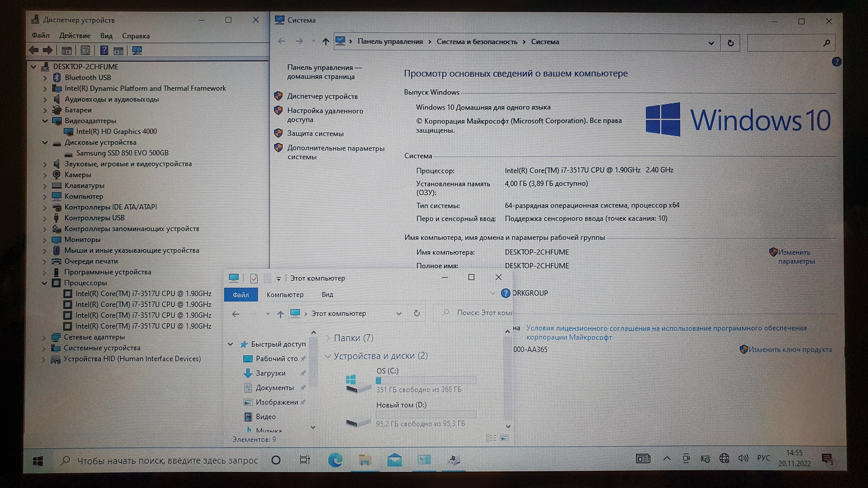Select OS (C:) drive in Explorer
The height and width of the screenshot is (488, 868).
[x=411, y=380]
